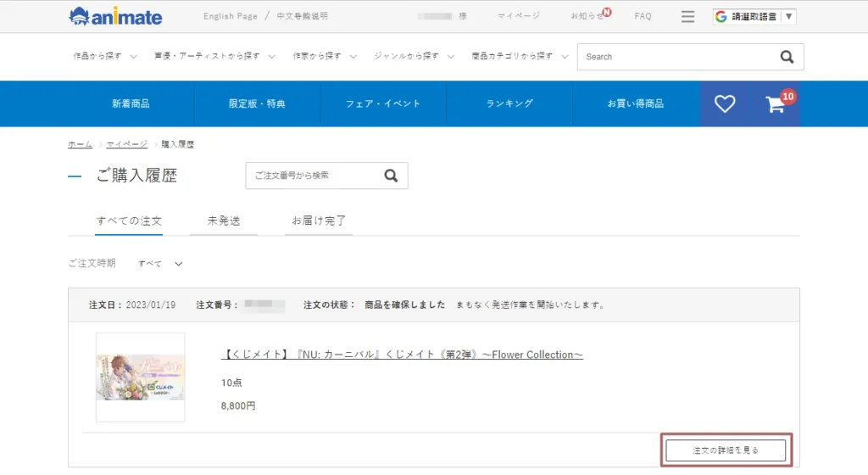This screenshot has width=868, height=475.
Task: Click the ホーム breadcrumb link
Action: coord(81,144)
